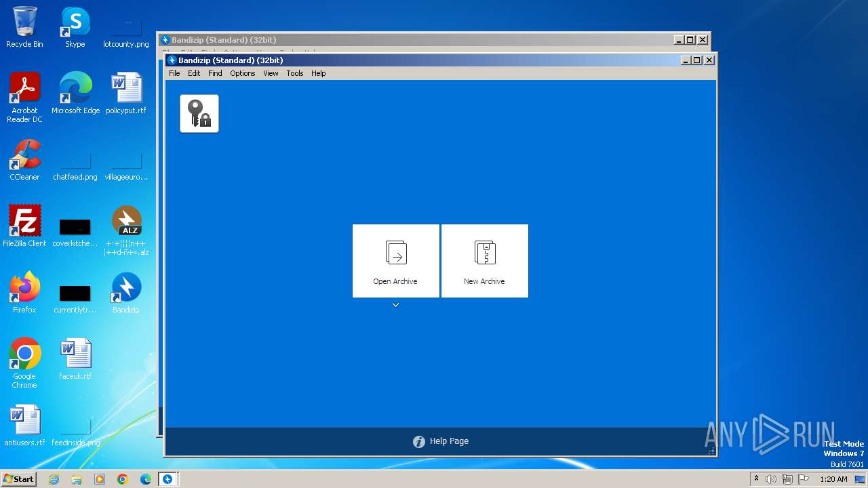Select the CCleaner desktop icon

(x=24, y=160)
